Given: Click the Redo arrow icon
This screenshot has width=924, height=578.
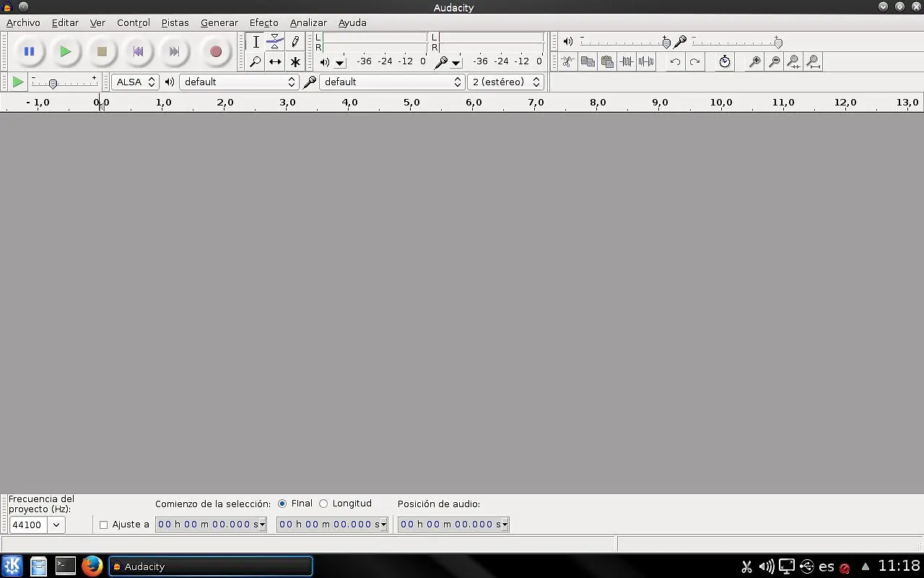Looking at the screenshot, I should 694,62.
